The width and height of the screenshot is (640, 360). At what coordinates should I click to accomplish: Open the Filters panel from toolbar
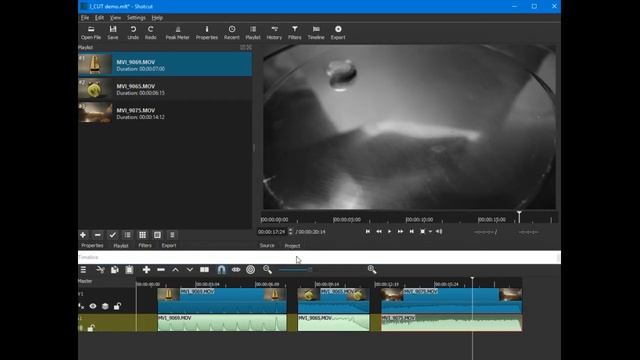[x=295, y=33]
